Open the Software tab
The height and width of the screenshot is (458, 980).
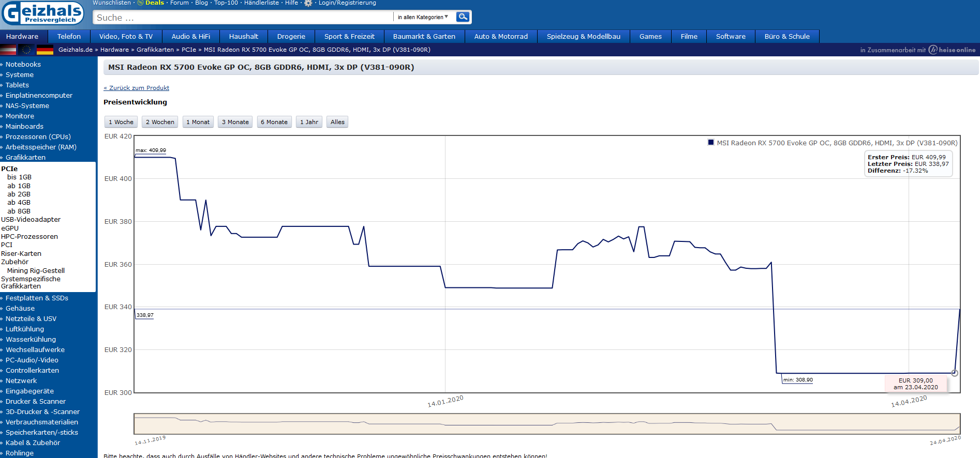pos(731,36)
